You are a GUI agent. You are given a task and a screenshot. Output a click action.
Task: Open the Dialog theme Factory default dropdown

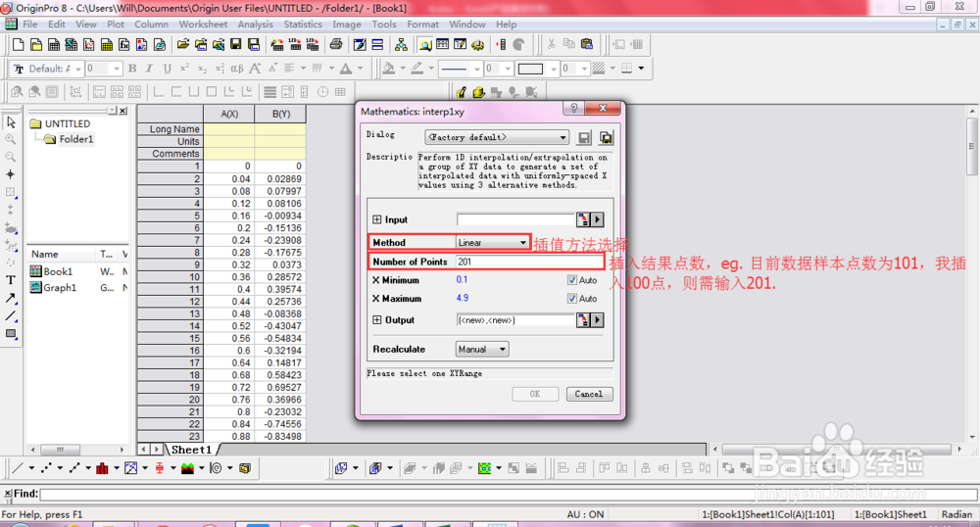click(x=497, y=137)
